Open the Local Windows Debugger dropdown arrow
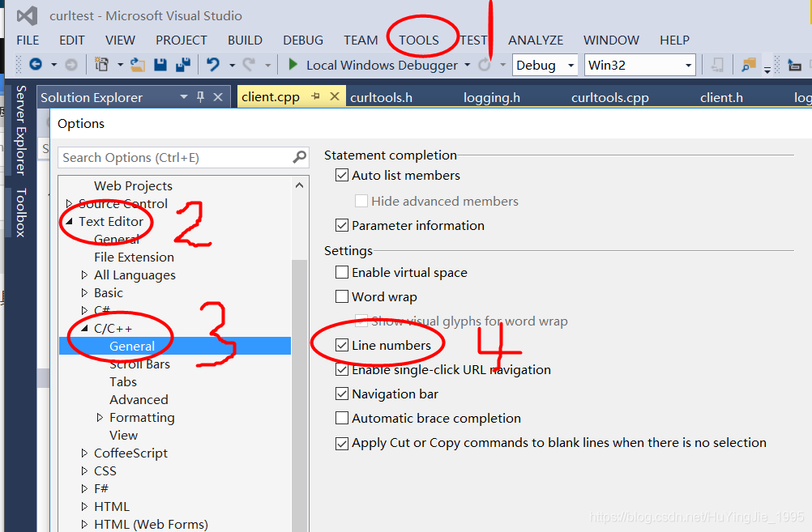This screenshot has width=812, height=532. click(467, 65)
